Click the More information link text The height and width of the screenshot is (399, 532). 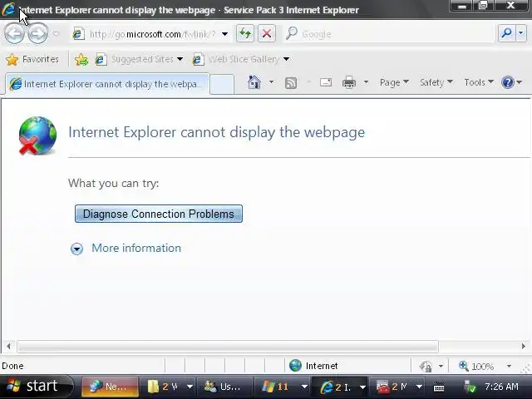(x=136, y=248)
